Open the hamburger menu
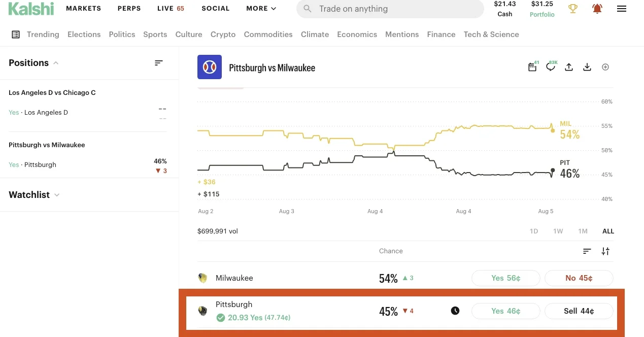The image size is (644, 337). (x=622, y=9)
